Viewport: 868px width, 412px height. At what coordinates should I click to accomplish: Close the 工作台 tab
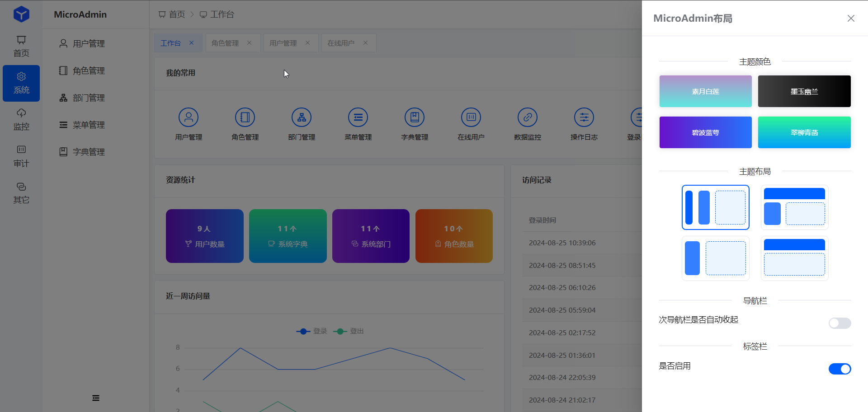tap(192, 43)
